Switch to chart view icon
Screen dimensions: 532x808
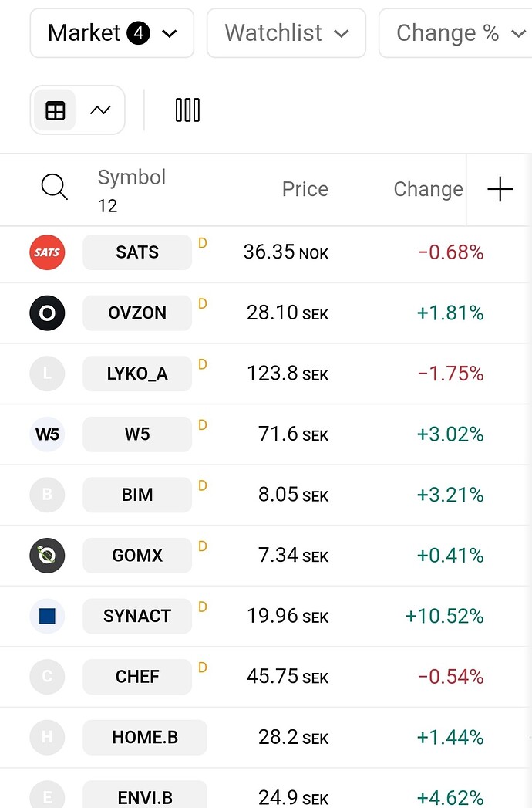point(100,110)
